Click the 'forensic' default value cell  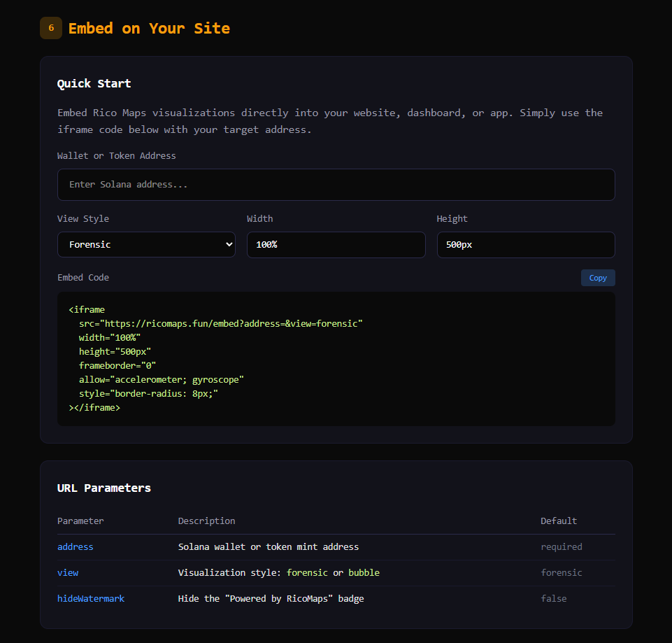tap(562, 572)
